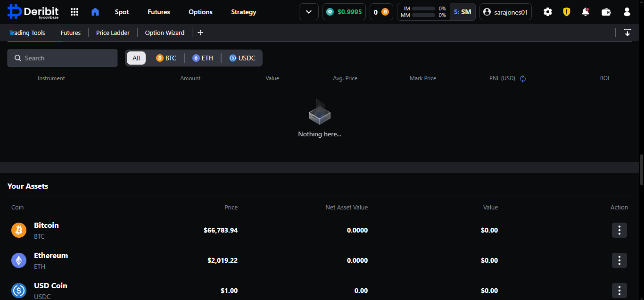Open Bitcoin row actions menu
Viewport: 644px width, 300px height.
[x=619, y=230]
